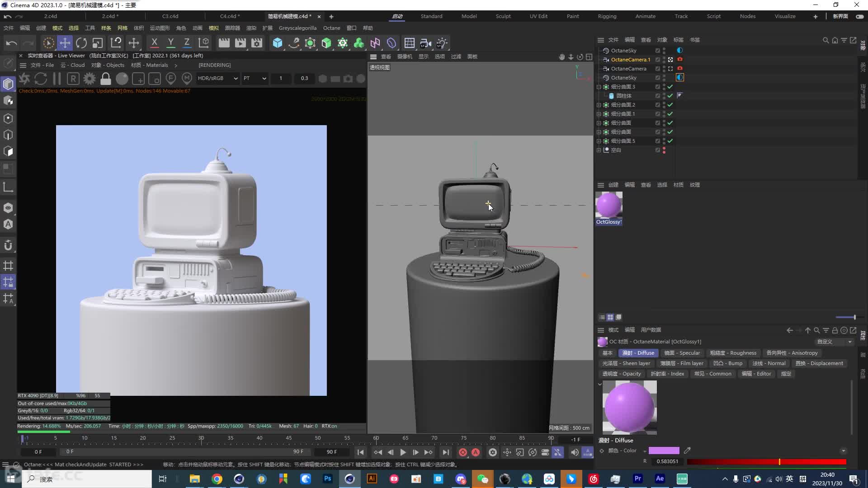Open the Spline Pen tool
This screenshot has width=868, height=488.
(294, 43)
